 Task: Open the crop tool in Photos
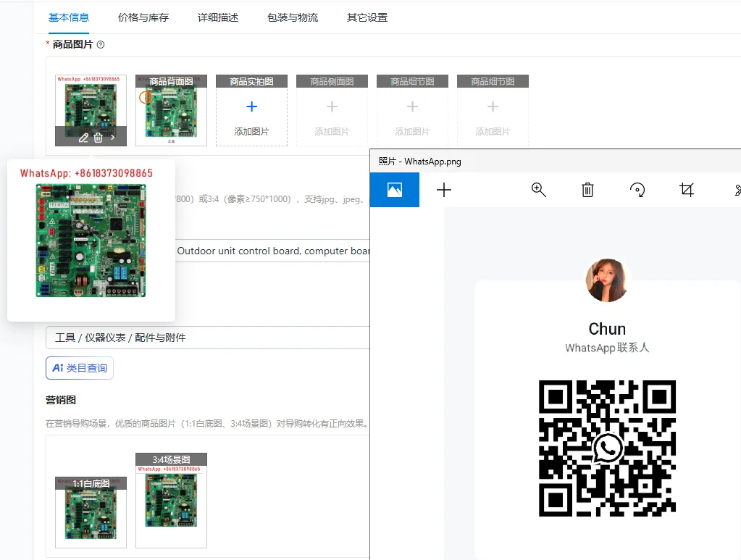click(x=687, y=190)
